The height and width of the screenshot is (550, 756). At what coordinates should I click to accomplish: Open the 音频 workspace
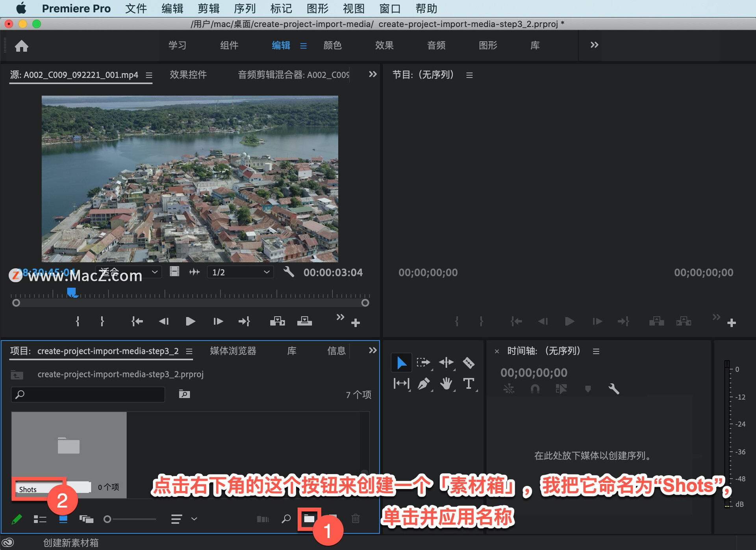(x=436, y=45)
